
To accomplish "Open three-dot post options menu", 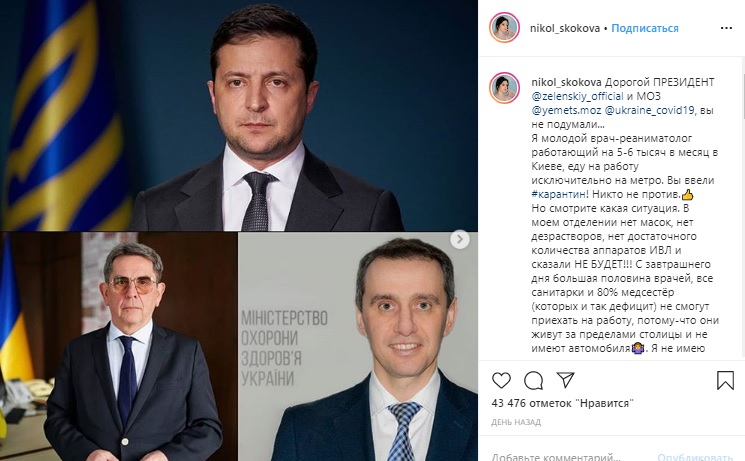I will point(726,29).
